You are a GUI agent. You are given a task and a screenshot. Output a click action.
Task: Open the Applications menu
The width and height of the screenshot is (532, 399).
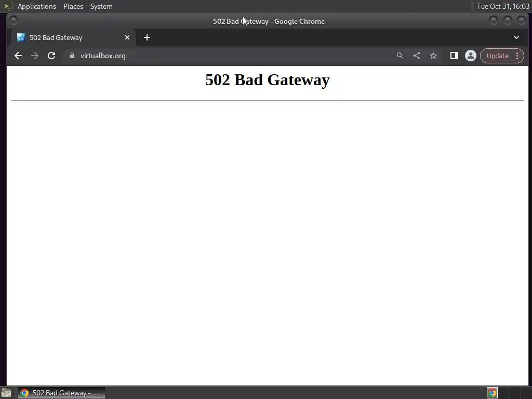point(37,6)
